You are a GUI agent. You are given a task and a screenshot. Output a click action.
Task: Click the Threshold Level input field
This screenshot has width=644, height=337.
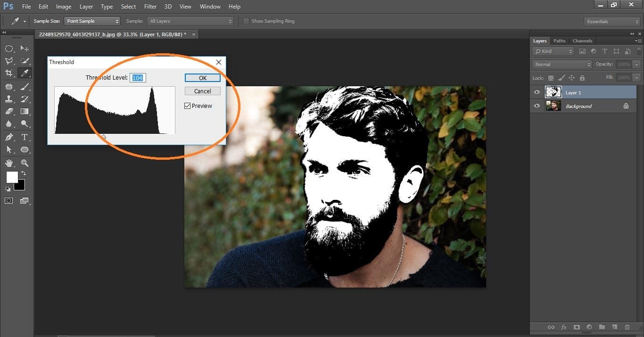137,77
